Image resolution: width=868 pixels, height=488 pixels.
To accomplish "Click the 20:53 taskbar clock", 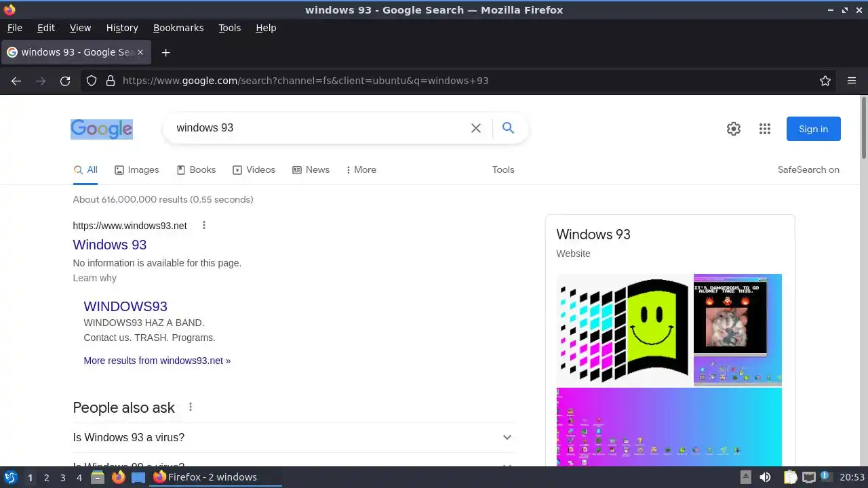I will (852, 477).
